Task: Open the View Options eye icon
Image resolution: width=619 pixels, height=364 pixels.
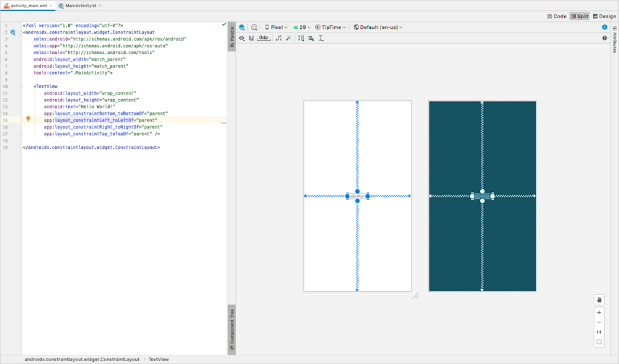Action: [242, 38]
